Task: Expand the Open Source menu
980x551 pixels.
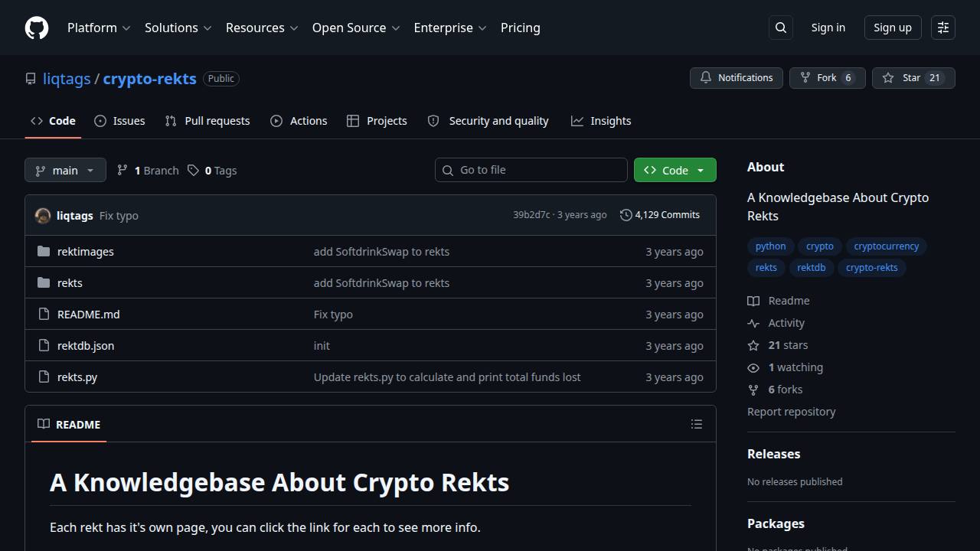Action: 356,28
